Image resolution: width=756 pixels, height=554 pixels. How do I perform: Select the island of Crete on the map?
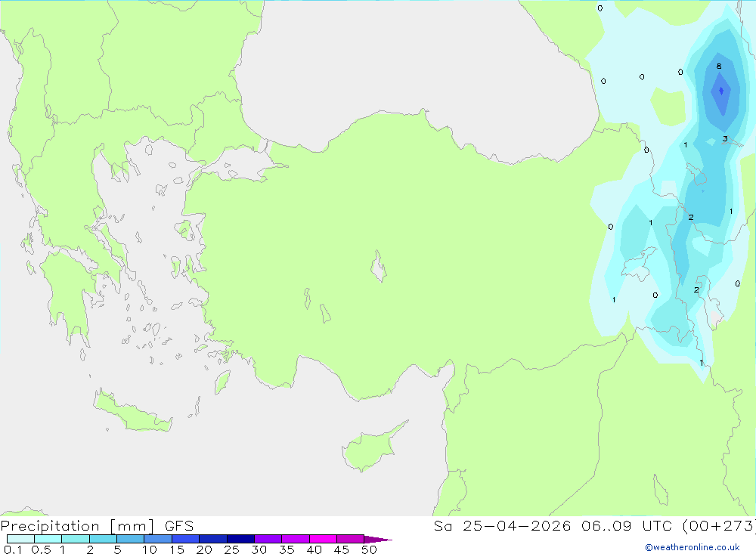tap(132, 411)
